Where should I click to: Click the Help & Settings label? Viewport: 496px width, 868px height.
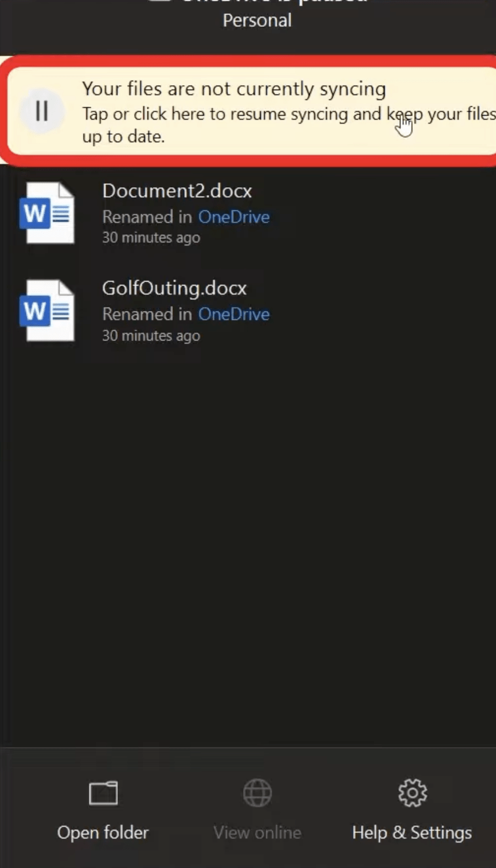click(x=412, y=833)
